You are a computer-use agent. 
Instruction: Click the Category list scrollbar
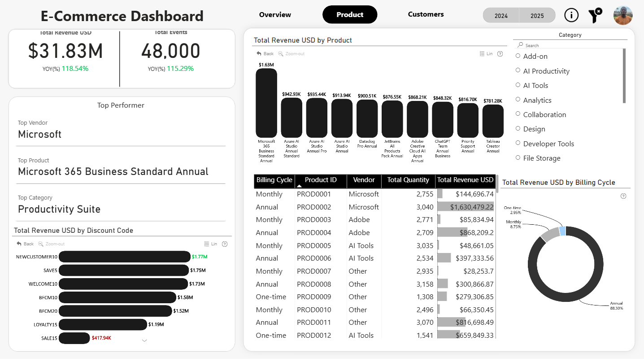(x=624, y=76)
